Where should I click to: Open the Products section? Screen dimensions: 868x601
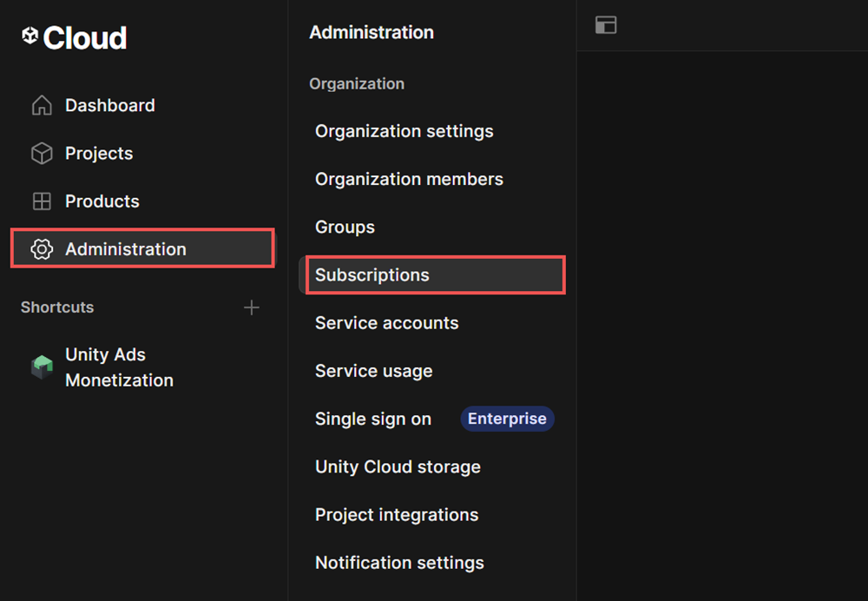click(x=102, y=201)
